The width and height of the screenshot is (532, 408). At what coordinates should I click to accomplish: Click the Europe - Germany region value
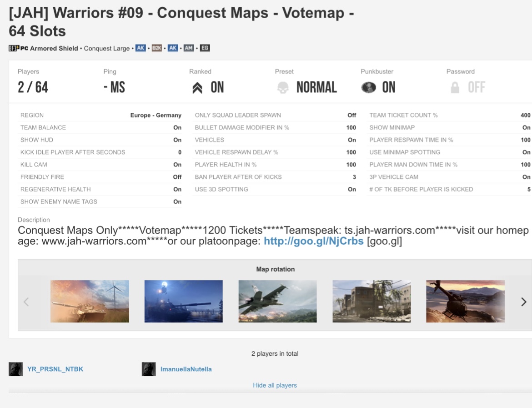(x=156, y=115)
